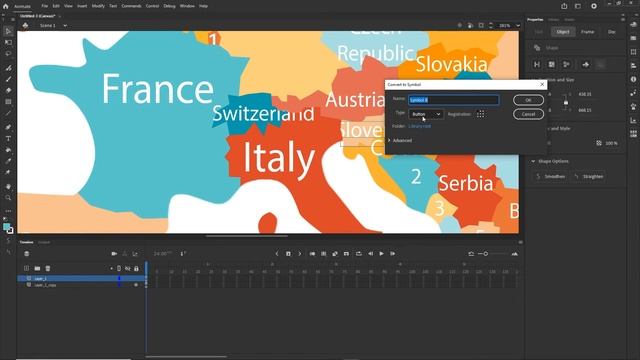Click the 100 % opacity value

611,143
